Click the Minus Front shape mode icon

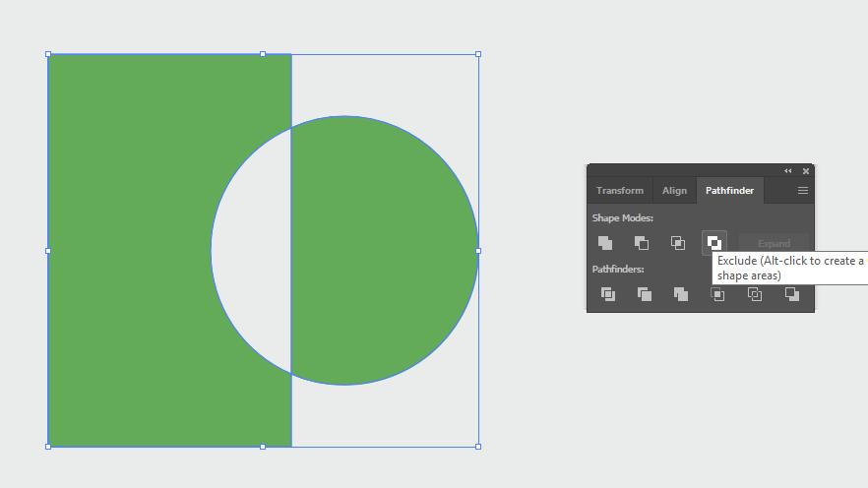642,243
